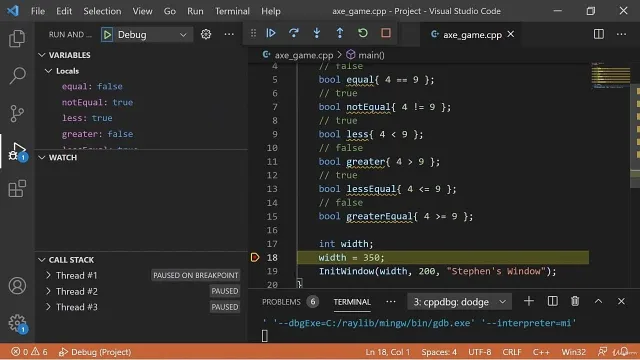The image size is (640, 360).
Task: Open panel overflow views menu
Action: [391, 302]
